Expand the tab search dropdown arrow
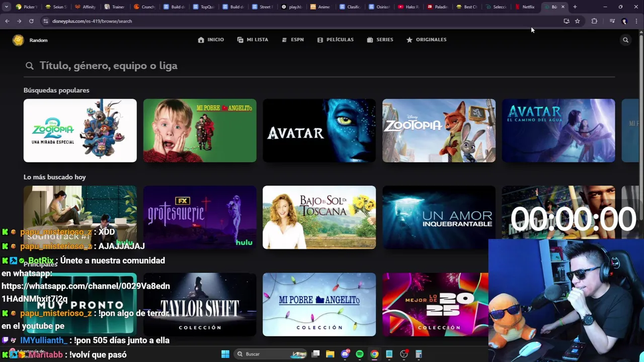 pos(6,7)
